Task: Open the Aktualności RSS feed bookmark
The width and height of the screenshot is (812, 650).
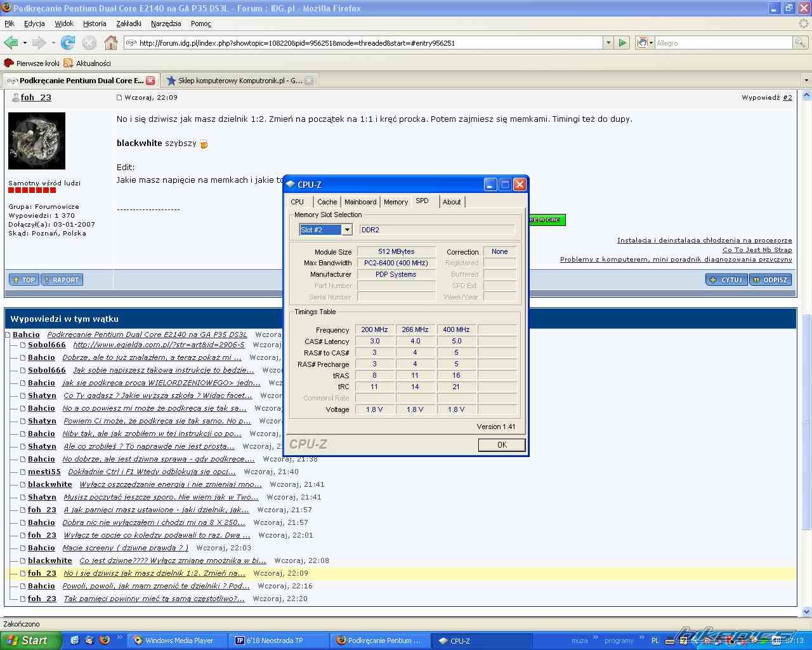Action: (x=88, y=63)
